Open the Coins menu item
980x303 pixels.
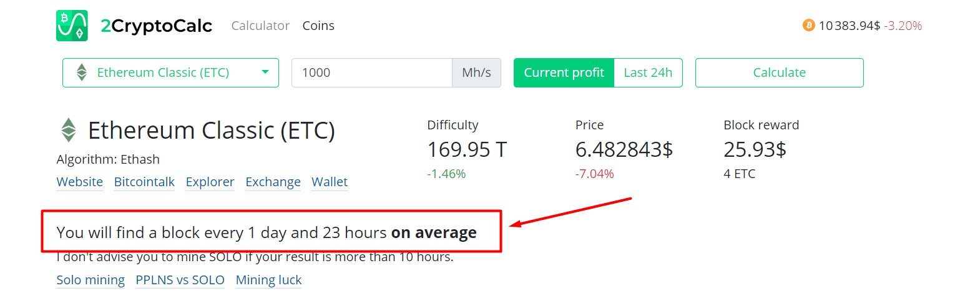[318, 26]
